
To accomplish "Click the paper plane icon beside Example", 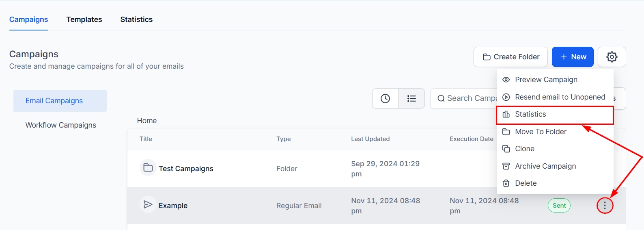I will (x=148, y=205).
